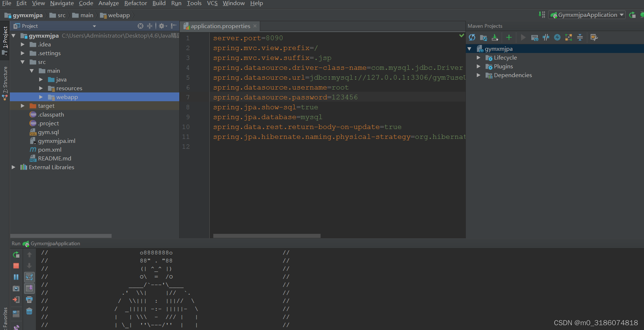This screenshot has width=644, height=330.
Task: Open the Navigate menu
Action: (x=62, y=3)
